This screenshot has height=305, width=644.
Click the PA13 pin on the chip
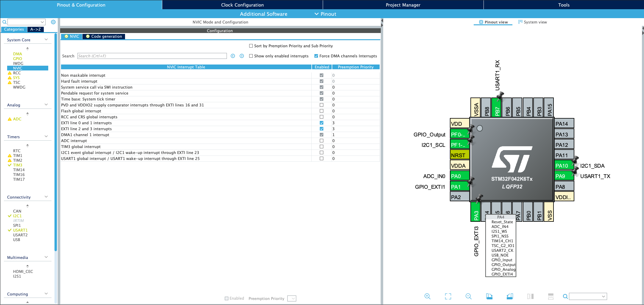click(564, 134)
